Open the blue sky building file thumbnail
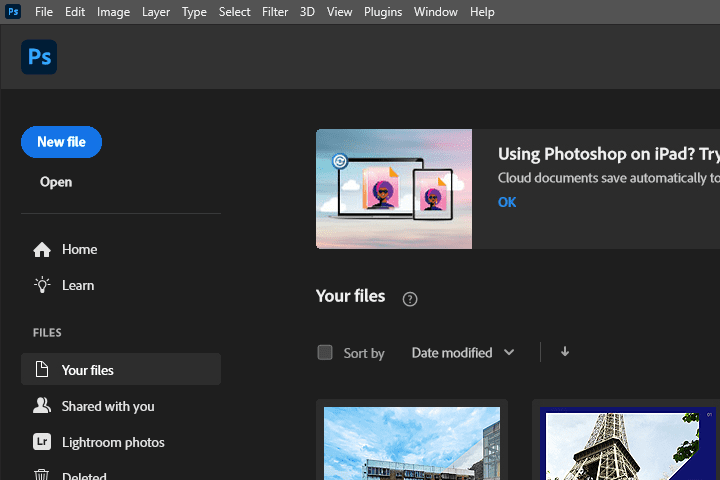The width and height of the screenshot is (720, 480). click(412, 443)
